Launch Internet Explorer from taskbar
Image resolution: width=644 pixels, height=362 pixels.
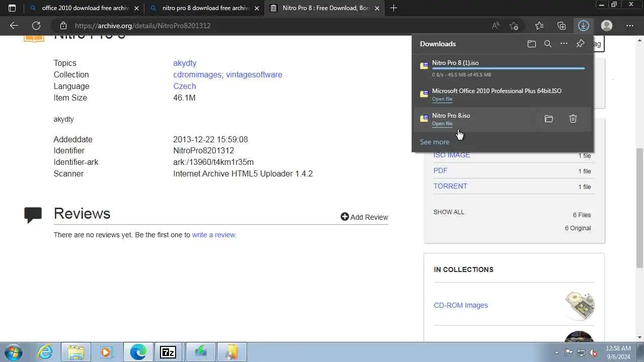[x=45, y=352]
